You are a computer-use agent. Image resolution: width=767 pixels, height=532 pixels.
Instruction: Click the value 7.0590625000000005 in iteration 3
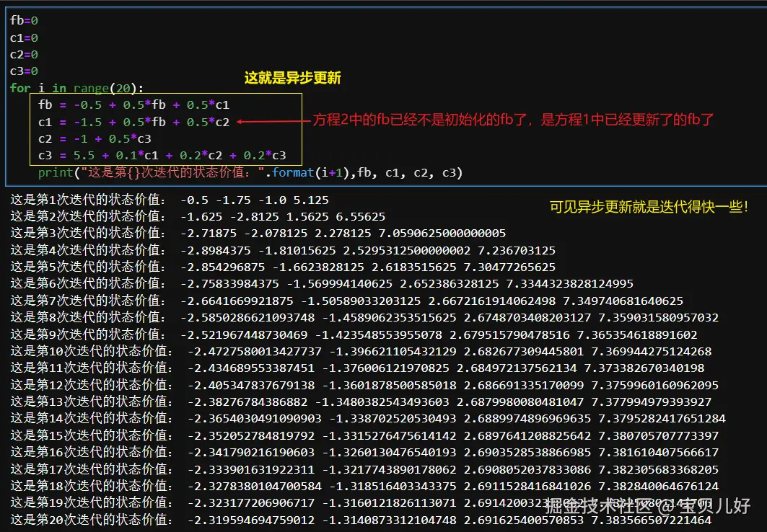click(x=442, y=234)
